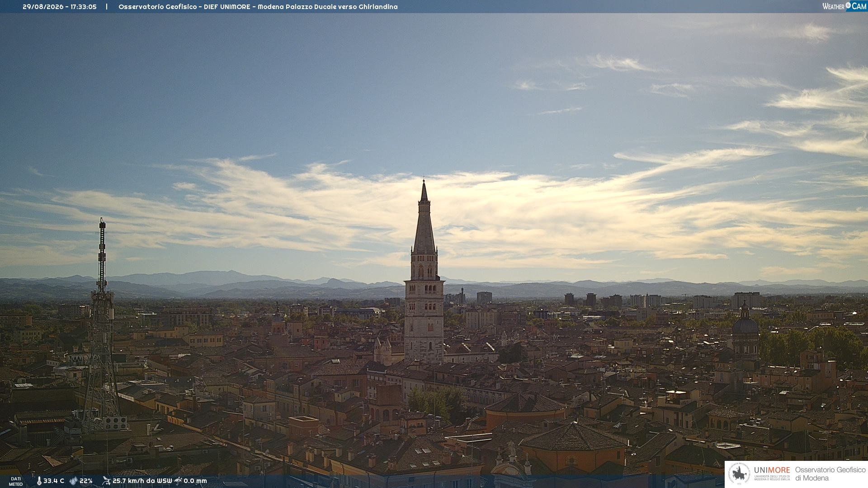Click the UNIMORE horseman seal emblem
868x488 pixels.
click(x=739, y=474)
